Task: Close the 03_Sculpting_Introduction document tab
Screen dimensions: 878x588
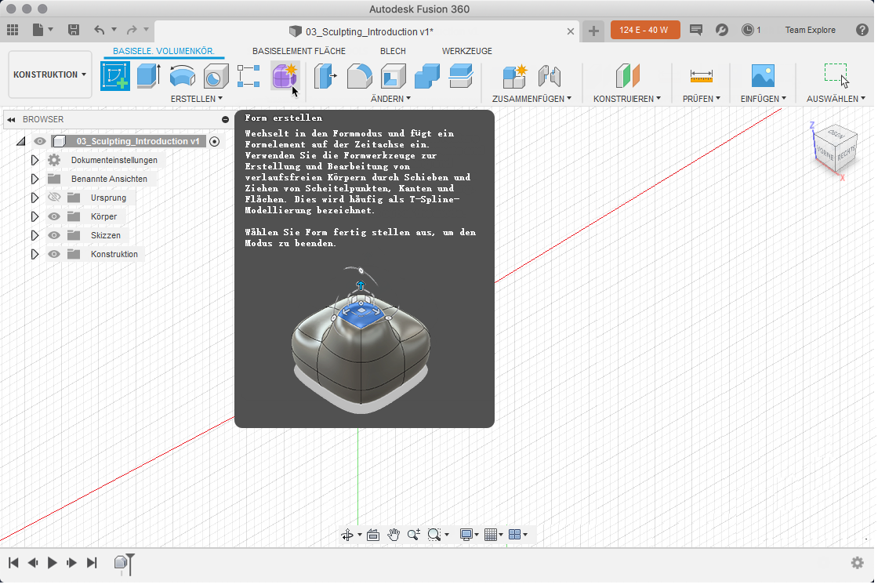Action: point(571,31)
